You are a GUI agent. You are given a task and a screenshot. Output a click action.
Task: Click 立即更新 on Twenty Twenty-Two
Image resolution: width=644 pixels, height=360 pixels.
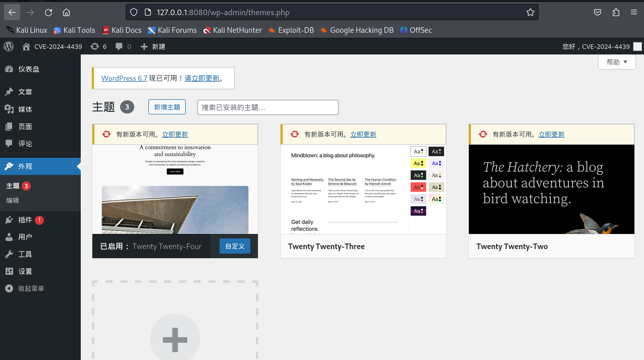(x=552, y=134)
